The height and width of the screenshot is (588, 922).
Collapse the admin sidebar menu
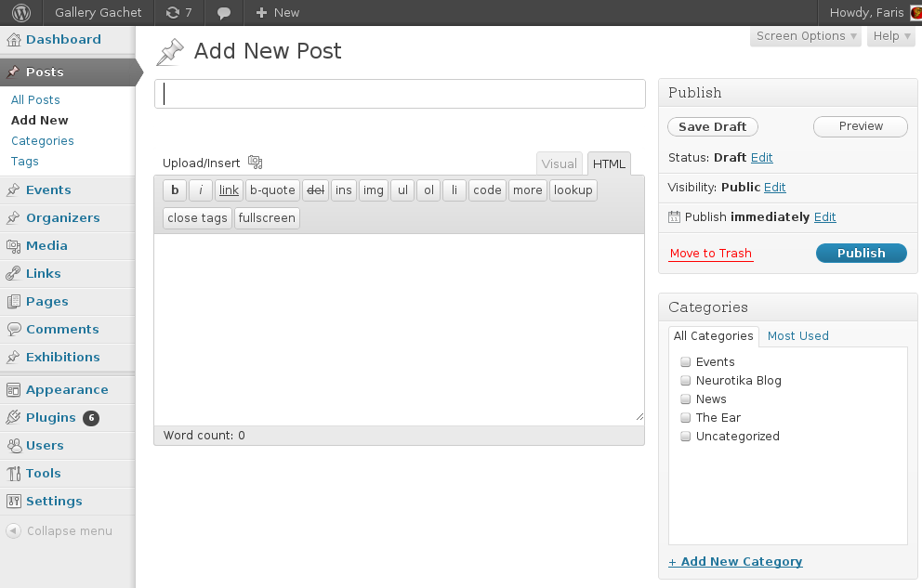tap(58, 530)
